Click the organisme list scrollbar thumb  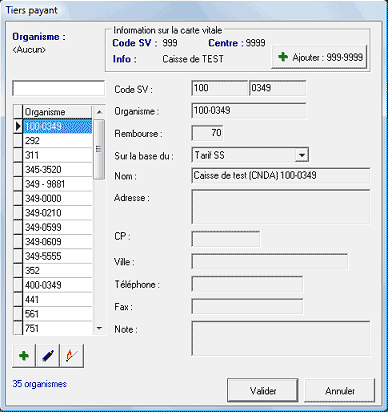[x=99, y=150]
